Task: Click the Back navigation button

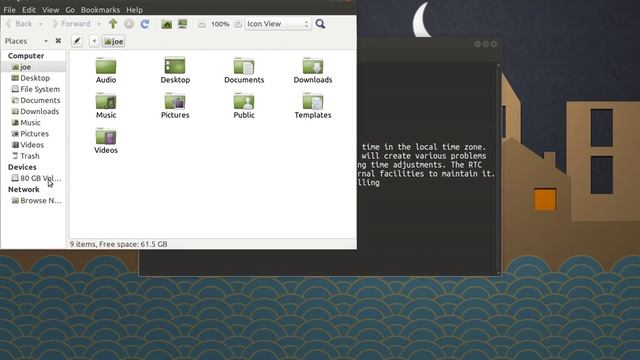Action: (x=19, y=24)
